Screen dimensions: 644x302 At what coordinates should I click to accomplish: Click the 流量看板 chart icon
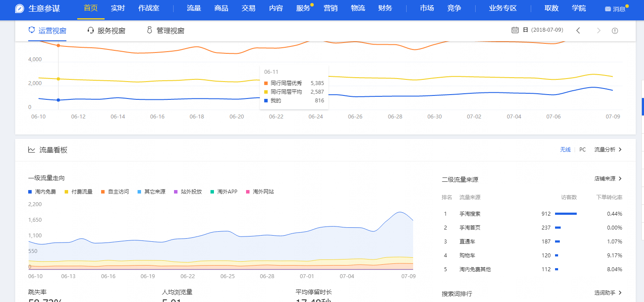[32, 150]
